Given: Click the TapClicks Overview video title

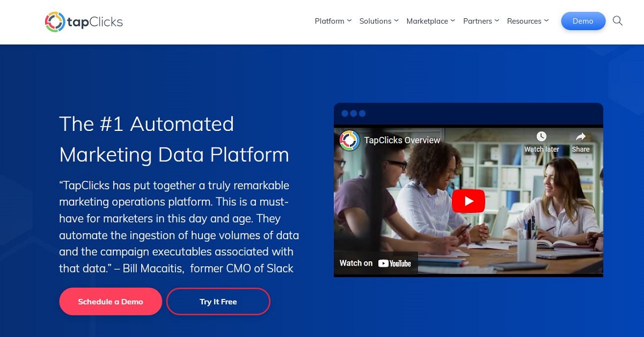Looking at the screenshot, I should pos(402,141).
